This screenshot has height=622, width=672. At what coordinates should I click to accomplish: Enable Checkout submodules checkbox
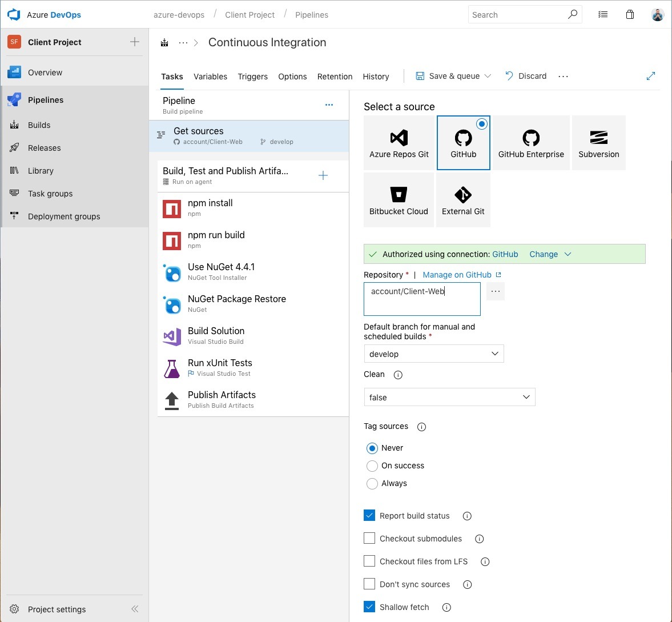[x=369, y=539]
